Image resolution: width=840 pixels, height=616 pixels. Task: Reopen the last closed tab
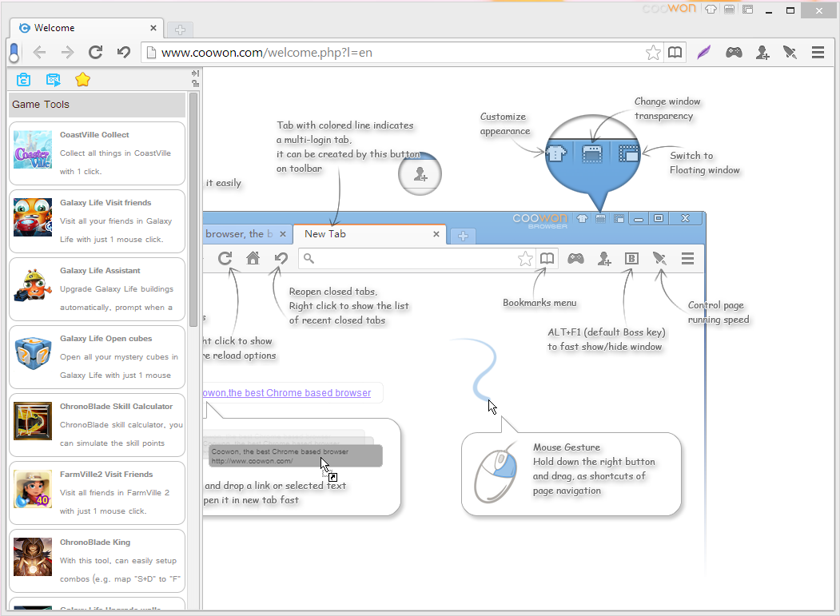point(124,53)
